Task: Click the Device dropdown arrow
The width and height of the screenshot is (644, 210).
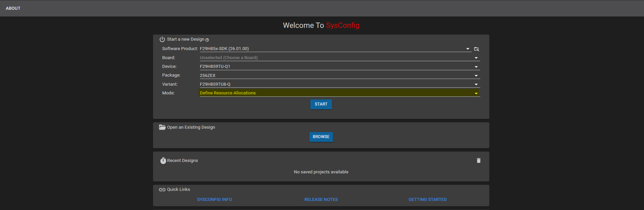Action: coord(476,67)
